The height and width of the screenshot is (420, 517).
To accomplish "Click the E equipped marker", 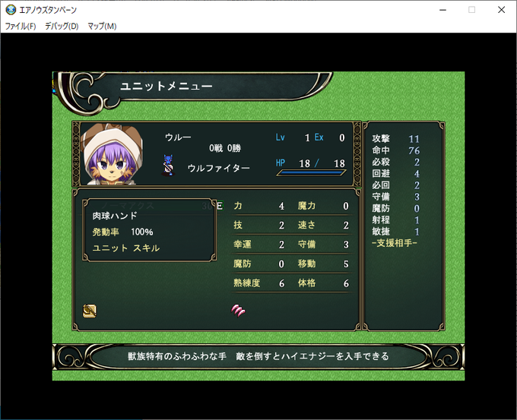I will coord(220,207).
